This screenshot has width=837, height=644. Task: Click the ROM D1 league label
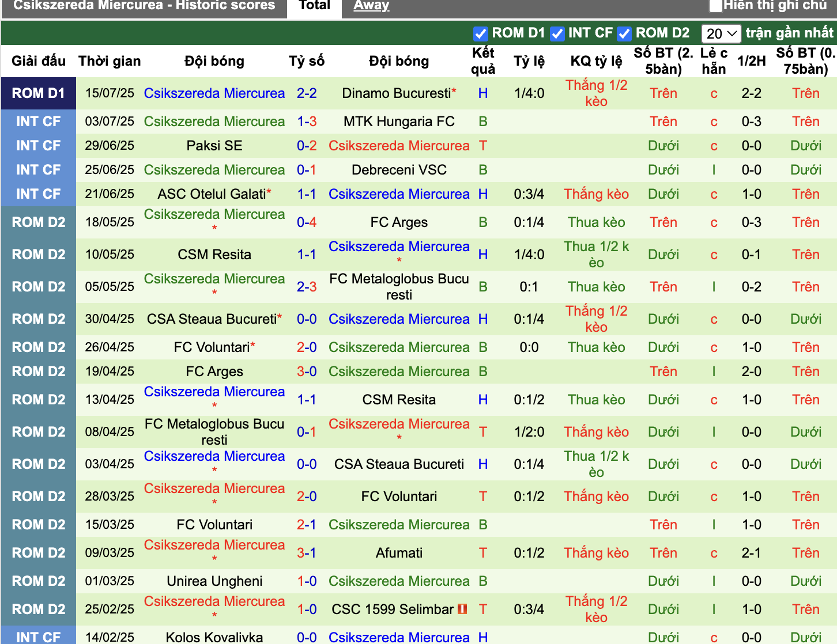[39, 93]
